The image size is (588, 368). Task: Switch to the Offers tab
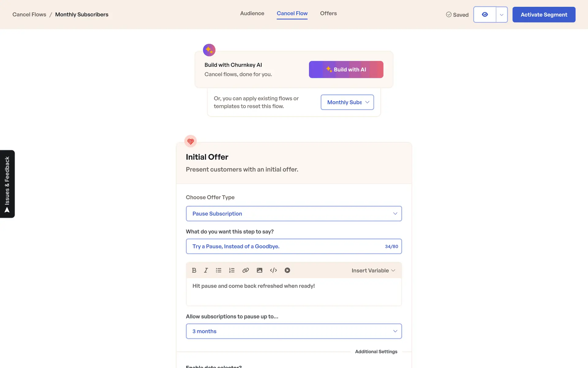(328, 13)
